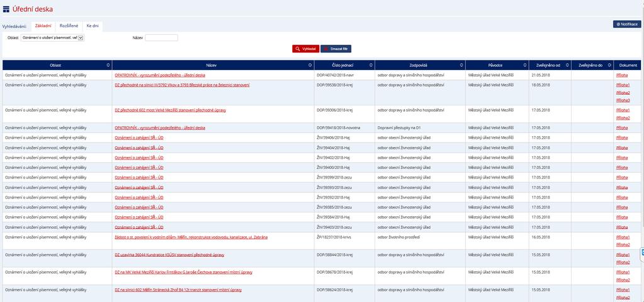Screen dimensions: 644x302
Task: Open Příloha for row ŽIV/39384/2018-Haj
Action: [622, 218]
